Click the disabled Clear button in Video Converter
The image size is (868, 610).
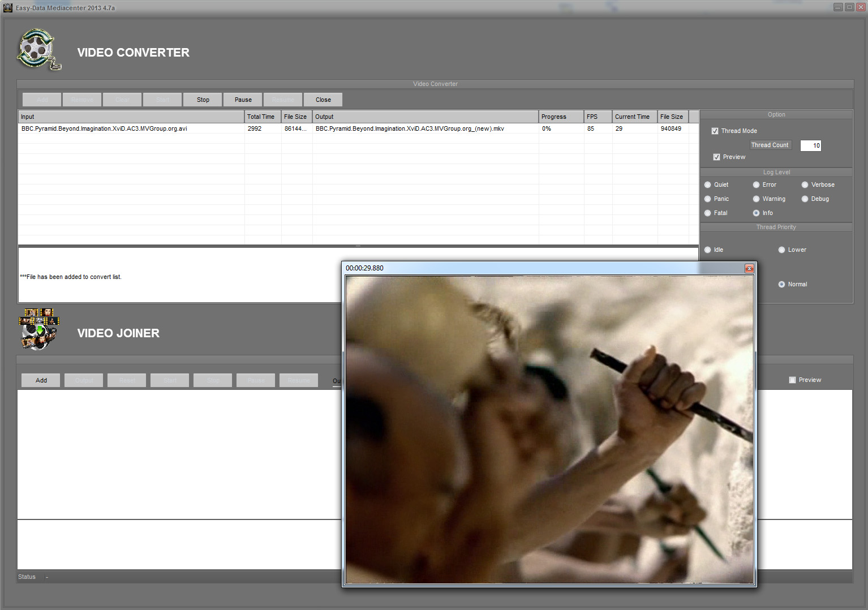pos(122,100)
